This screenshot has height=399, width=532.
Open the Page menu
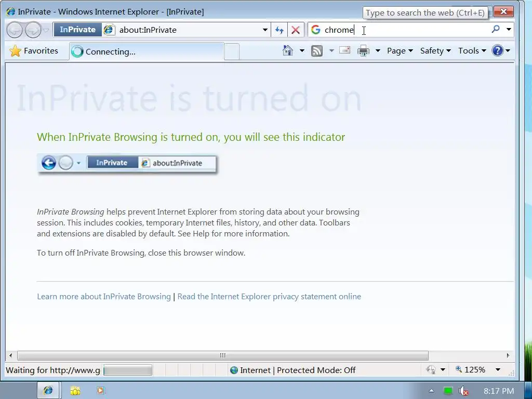pyautogui.click(x=400, y=51)
